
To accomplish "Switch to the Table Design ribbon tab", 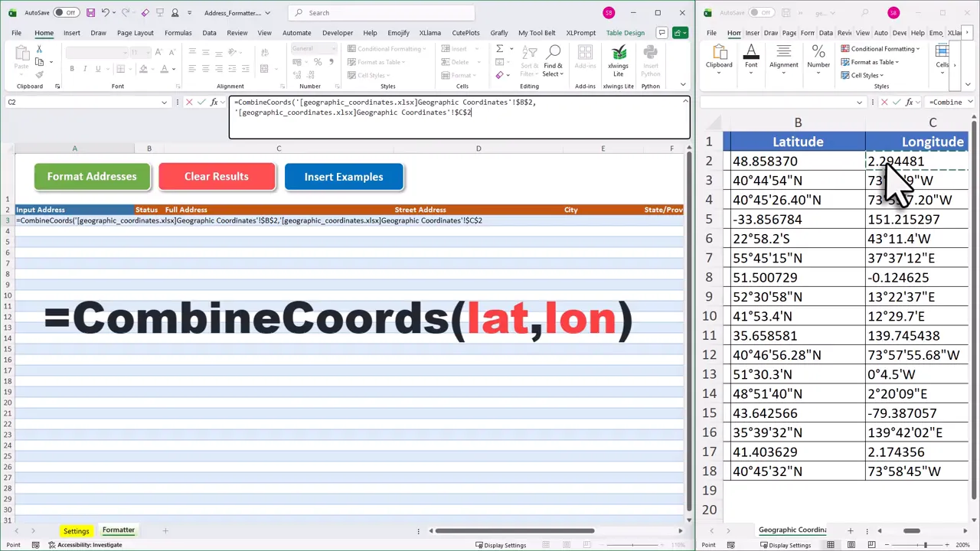I will [626, 32].
